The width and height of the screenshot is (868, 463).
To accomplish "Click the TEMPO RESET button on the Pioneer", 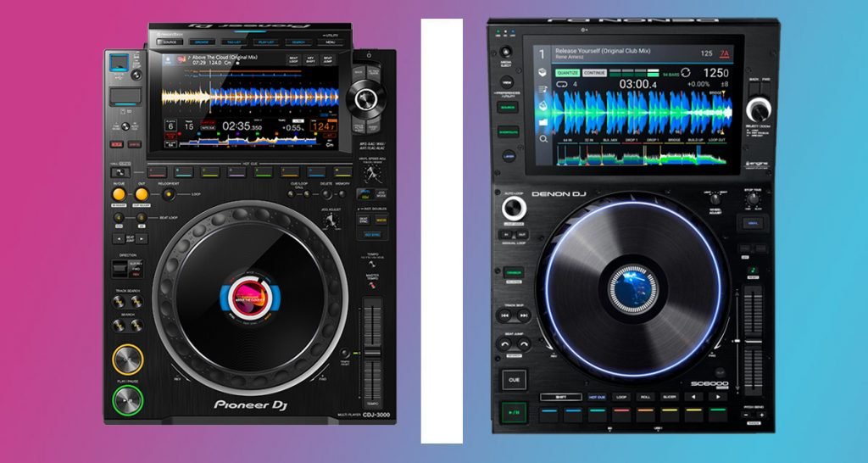I will [x=344, y=352].
